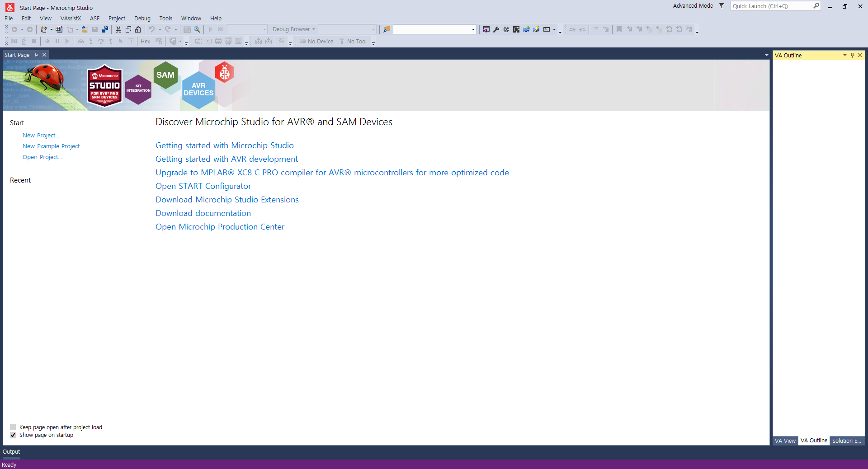
Task: Open the Undo history dropdown arrow
Action: click(160, 29)
